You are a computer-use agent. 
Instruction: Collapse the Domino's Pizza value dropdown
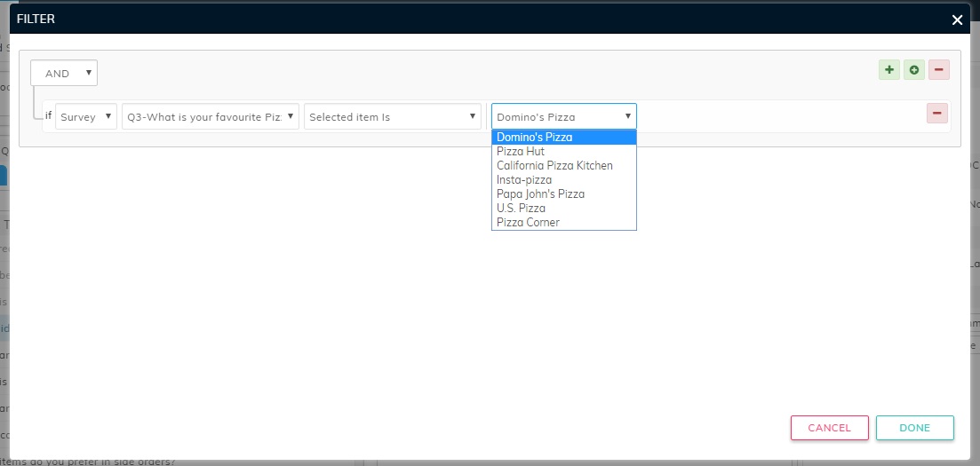(564, 116)
